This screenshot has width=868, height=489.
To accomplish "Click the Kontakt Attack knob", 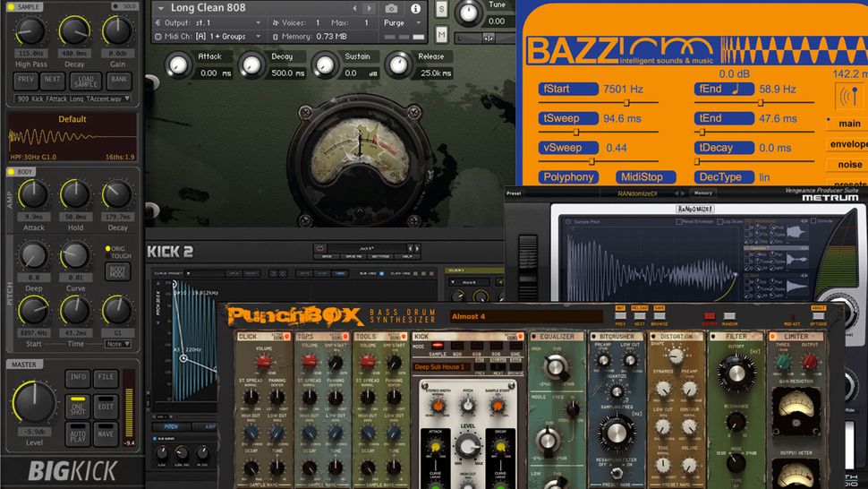I will click(x=178, y=64).
